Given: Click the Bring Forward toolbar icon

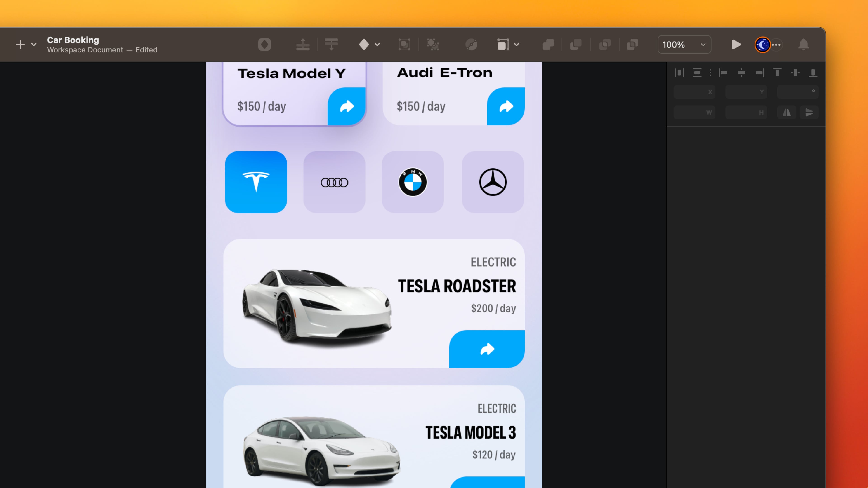Looking at the screenshot, I should pyautogui.click(x=303, y=45).
